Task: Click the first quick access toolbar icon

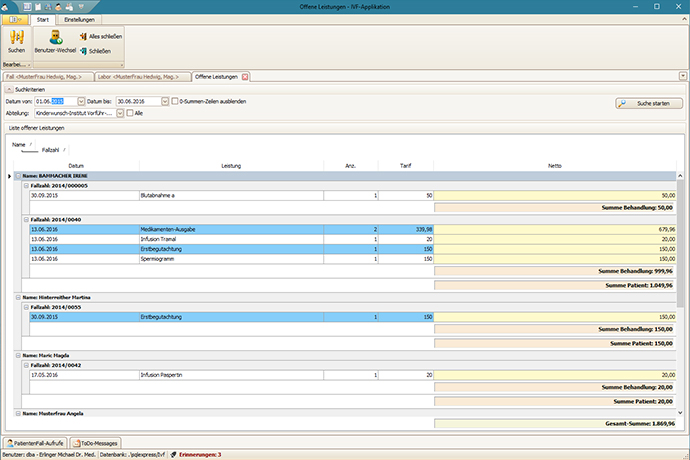Action: tap(27, 7)
